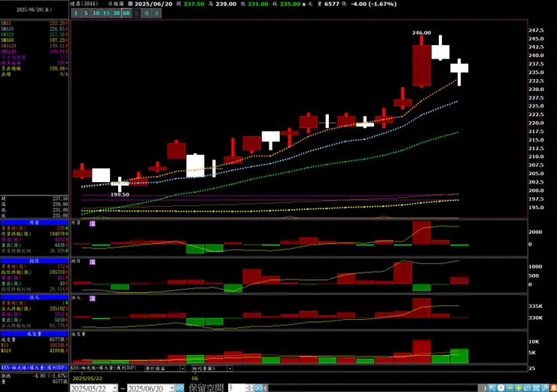Select the 5-minute timeframe button
The image size is (557, 392).
point(86,13)
